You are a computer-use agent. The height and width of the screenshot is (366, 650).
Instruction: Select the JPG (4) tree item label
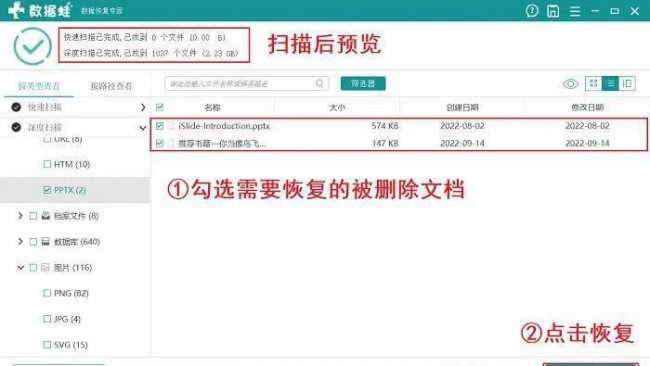pyautogui.click(x=67, y=319)
